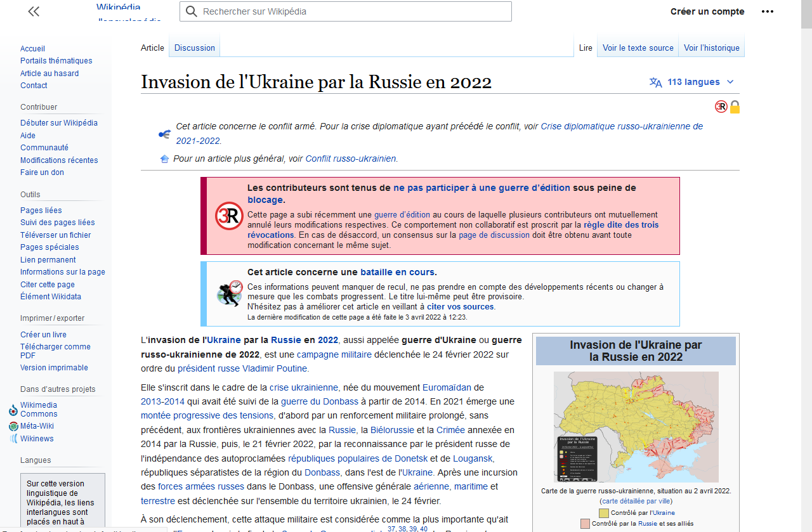This screenshot has width=812, height=532.
Task: Follow the président russe Vladimir Poutine link
Action: click(x=242, y=368)
